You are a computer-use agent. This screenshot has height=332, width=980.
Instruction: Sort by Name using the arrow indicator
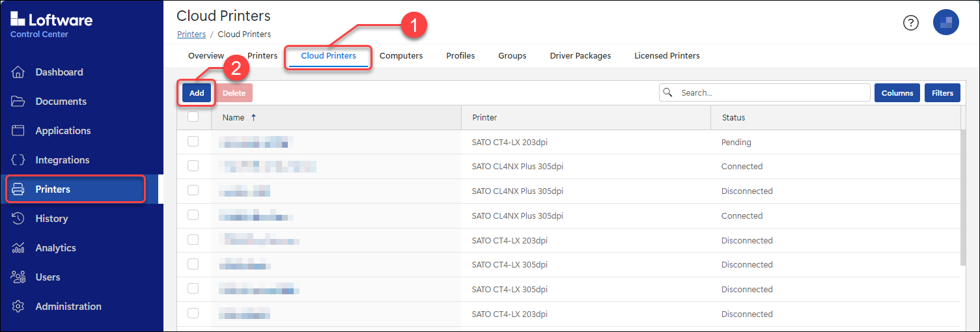click(x=253, y=118)
